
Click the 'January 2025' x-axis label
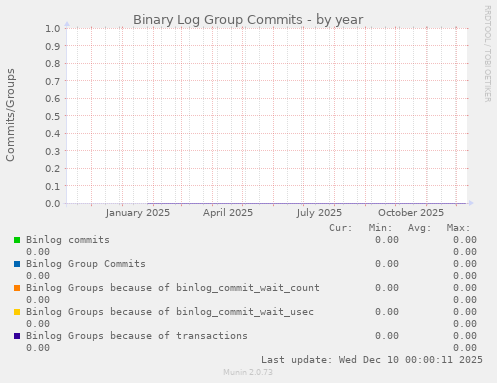pyautogui.click(x=138, y=213)
